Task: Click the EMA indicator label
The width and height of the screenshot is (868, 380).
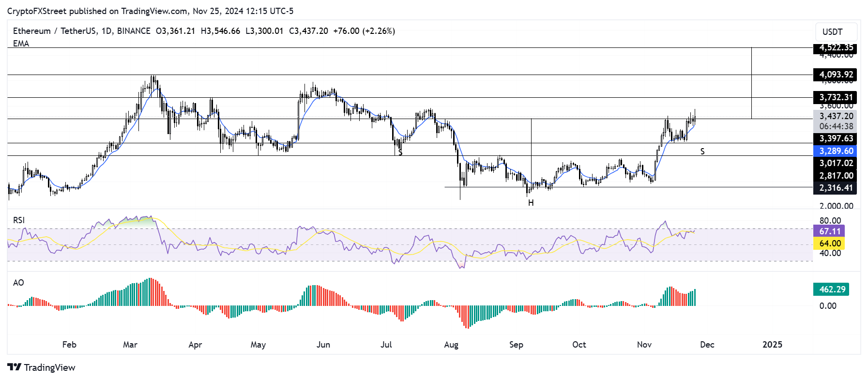Action: tap(21, 44)
